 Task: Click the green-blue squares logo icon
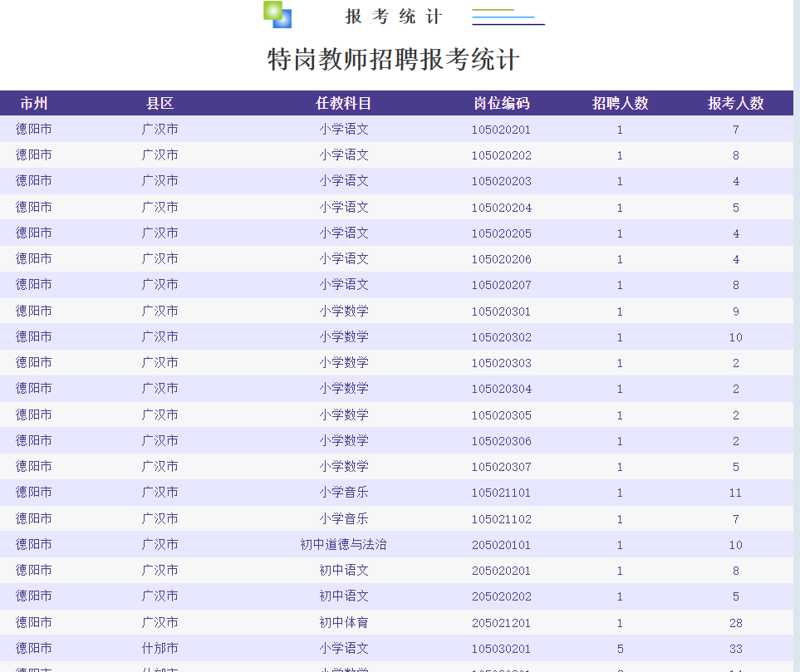pyautogui.click(x=277, y=14)
